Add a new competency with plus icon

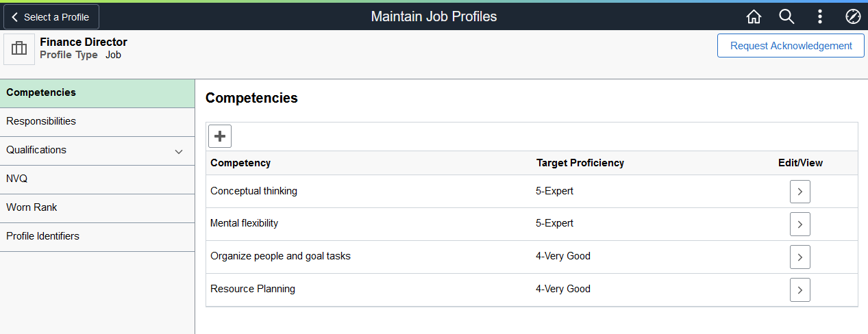220,136
